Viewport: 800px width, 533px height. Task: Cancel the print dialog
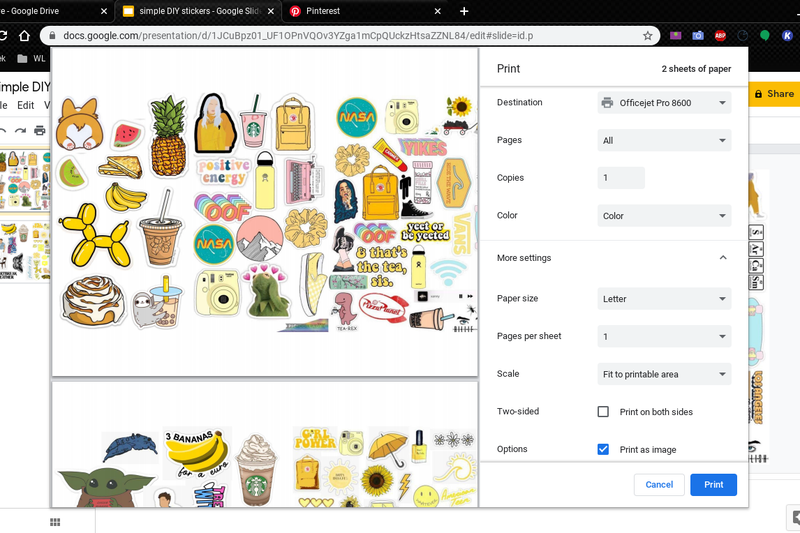[659, 485]
